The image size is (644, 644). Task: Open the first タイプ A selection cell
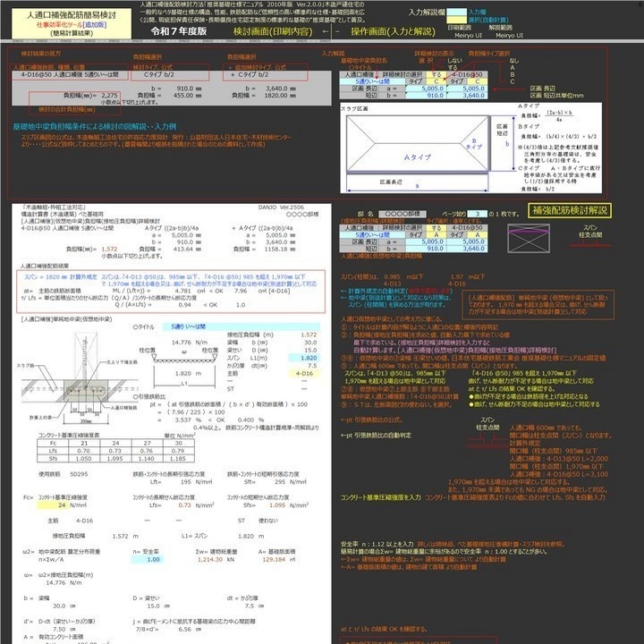click(x=436, y=235)
